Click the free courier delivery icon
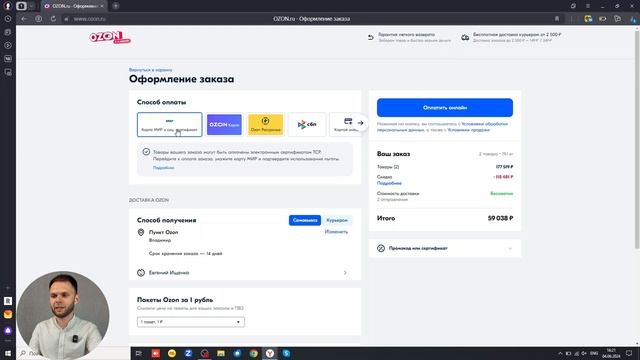Screen dimensions: 640x360 (x=465, y=38)
